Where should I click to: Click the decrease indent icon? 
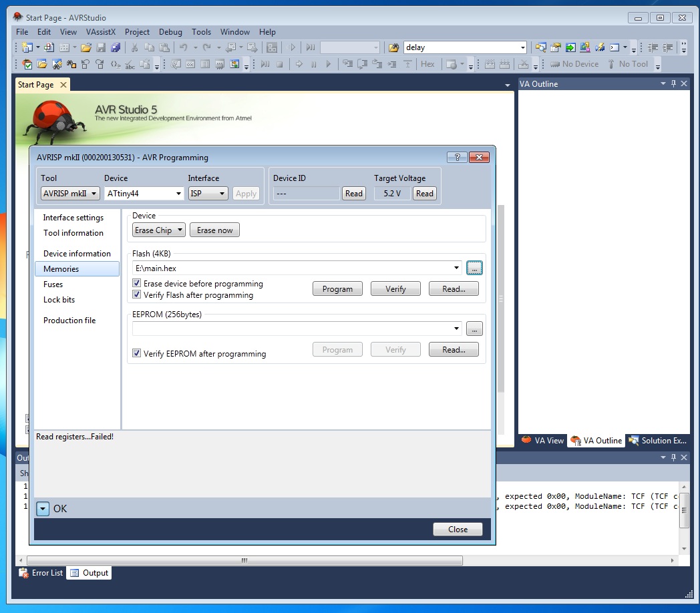[x=653, y=47]
